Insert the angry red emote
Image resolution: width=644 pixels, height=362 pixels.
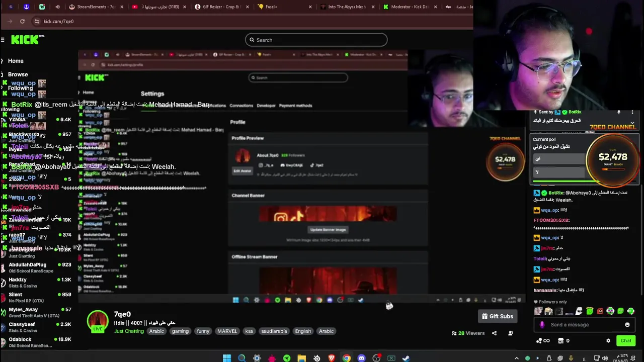point(600,311)
